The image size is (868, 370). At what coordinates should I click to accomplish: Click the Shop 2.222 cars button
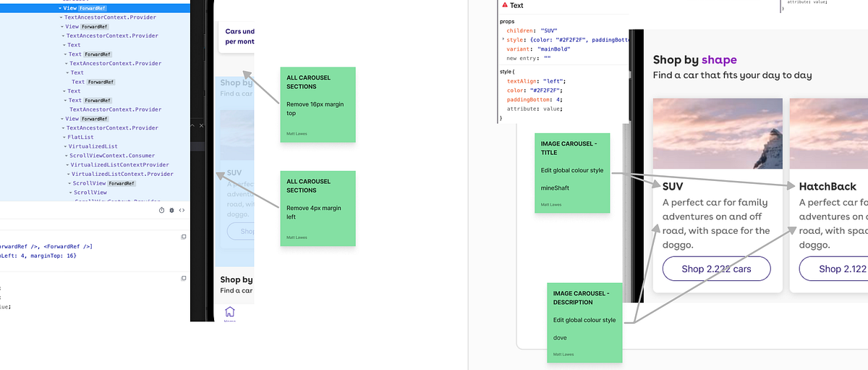coord(716,269)
